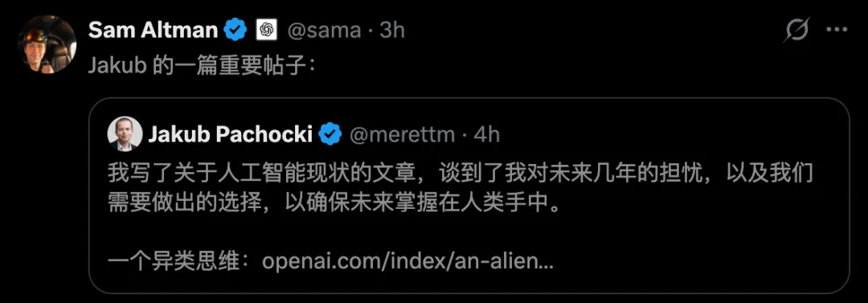The height and width of the screenshot is (303, 868).
Task: Click the Sam Altman display name
Action: [x=154, y=30]
